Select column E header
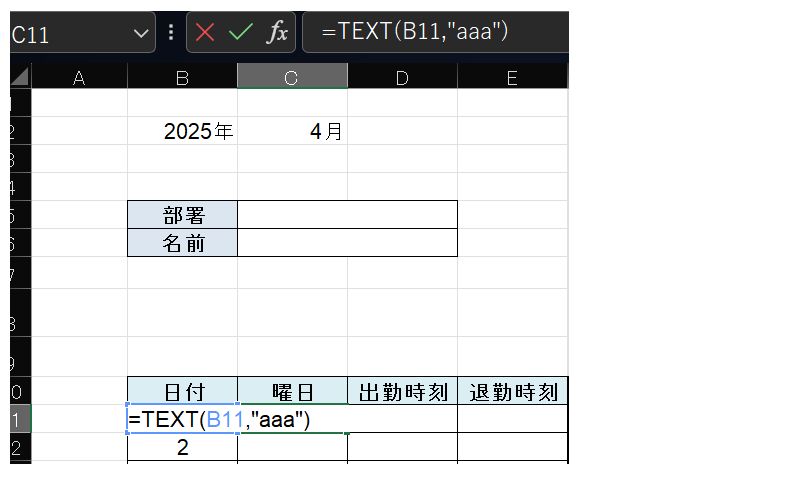The image size is (800, 482). click(x=512, y=77)
